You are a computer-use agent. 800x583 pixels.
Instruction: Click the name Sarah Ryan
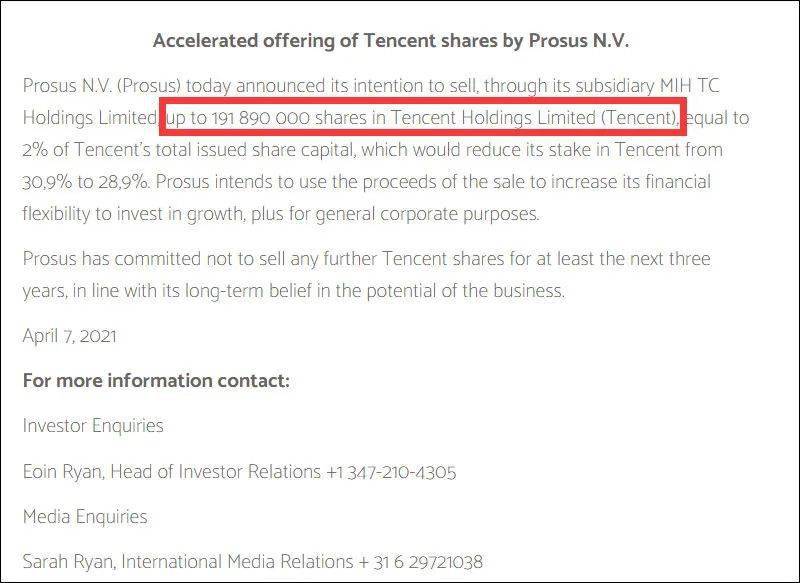tap(67, 562)
